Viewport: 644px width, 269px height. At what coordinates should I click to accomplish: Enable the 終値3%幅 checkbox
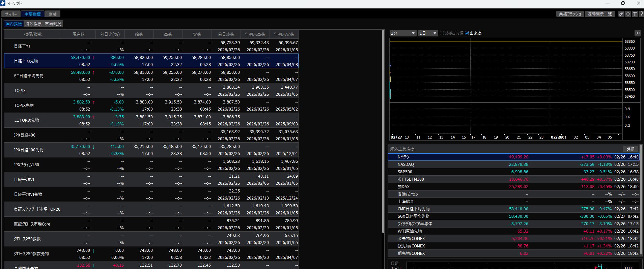point(442,33)
